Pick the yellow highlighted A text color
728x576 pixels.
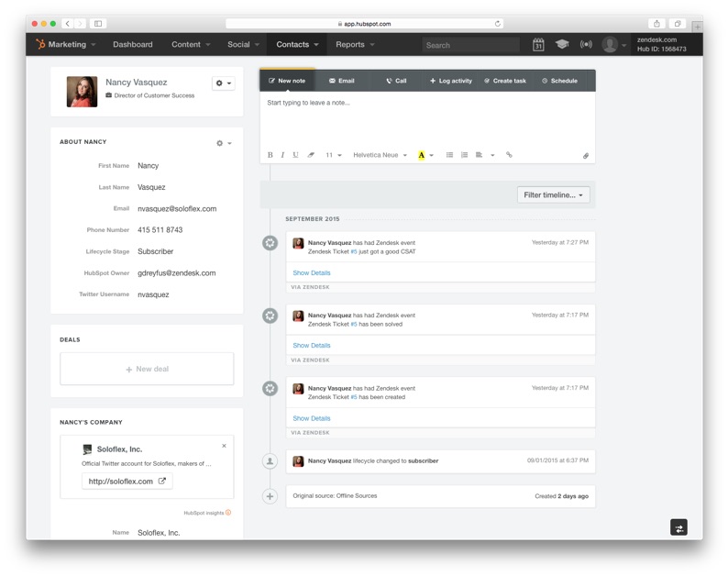(421, 155)
